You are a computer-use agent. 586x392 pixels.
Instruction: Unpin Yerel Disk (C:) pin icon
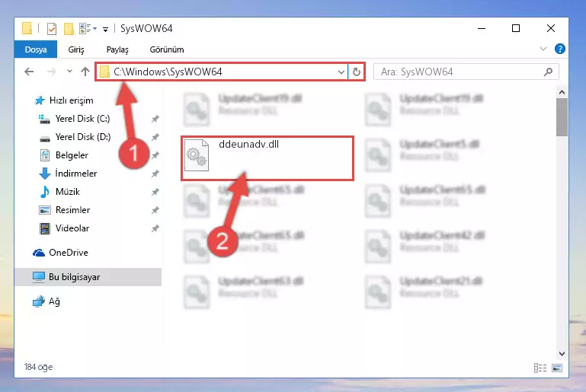pyautogui.click(x=155, y=119)
